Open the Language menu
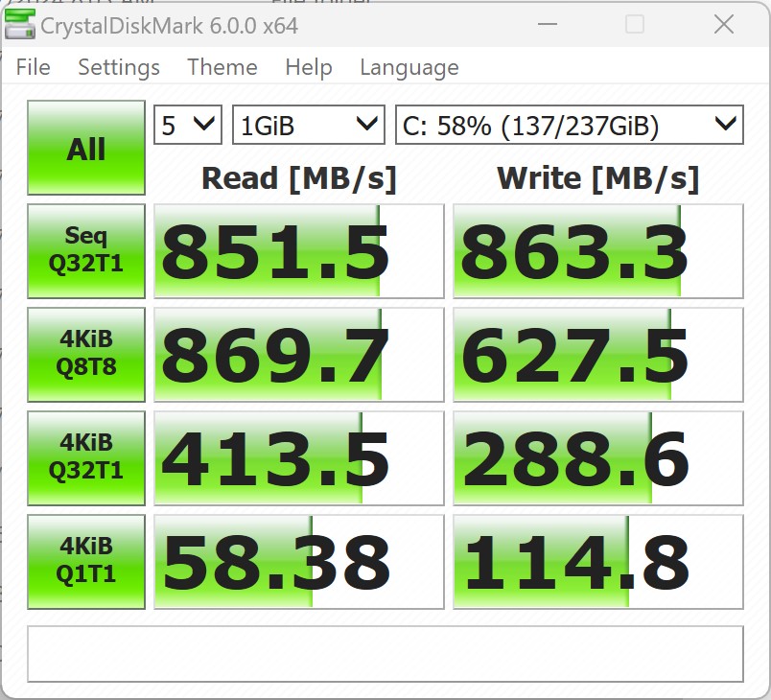This screenshot has height=700, width=771. click(409, 67)
